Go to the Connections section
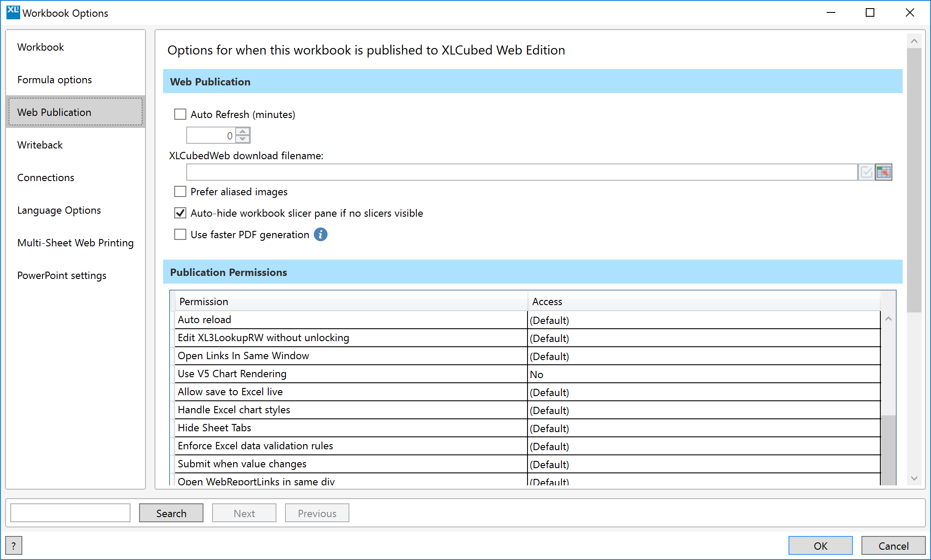 click(76, 177)
